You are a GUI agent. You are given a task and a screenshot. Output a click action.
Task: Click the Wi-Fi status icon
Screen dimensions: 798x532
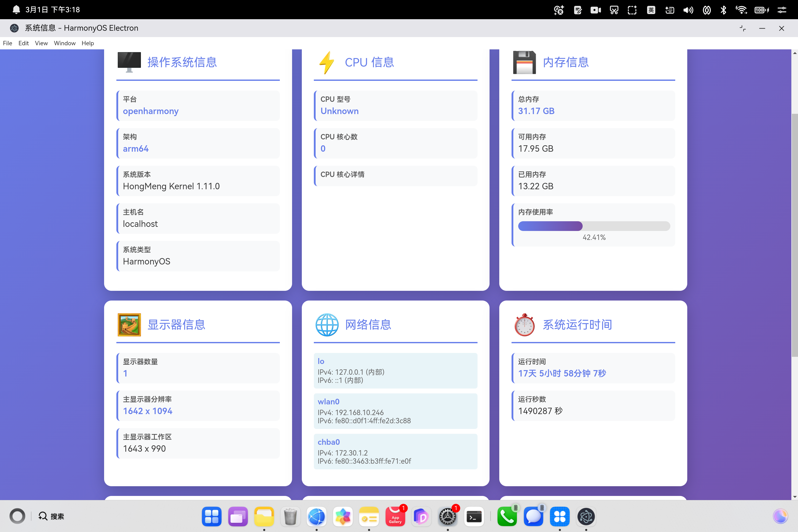[x=741, y=10]
